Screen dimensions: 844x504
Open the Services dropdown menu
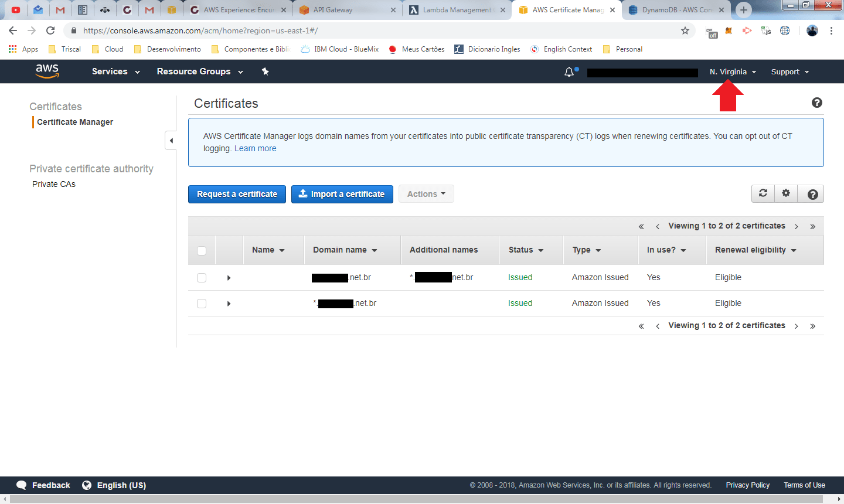coord(116,71)
